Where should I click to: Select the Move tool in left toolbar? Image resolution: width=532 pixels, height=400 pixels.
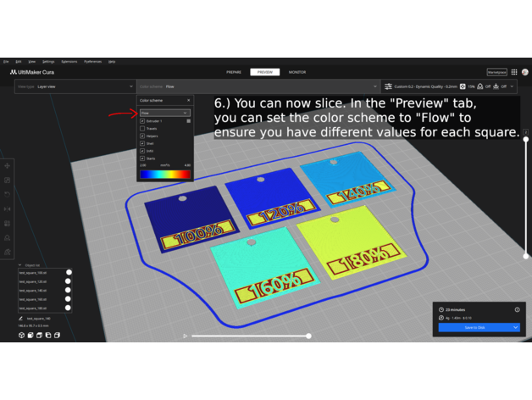[8, 165]
